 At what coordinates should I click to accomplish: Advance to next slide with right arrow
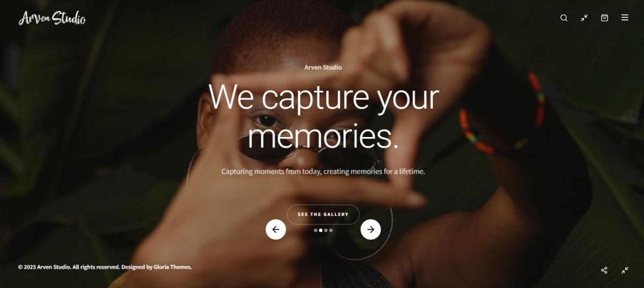[371, 229]
